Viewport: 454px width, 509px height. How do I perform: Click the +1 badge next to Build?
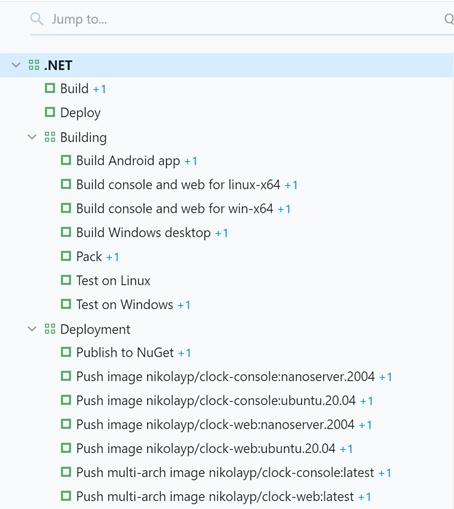[x=99, y=89]
